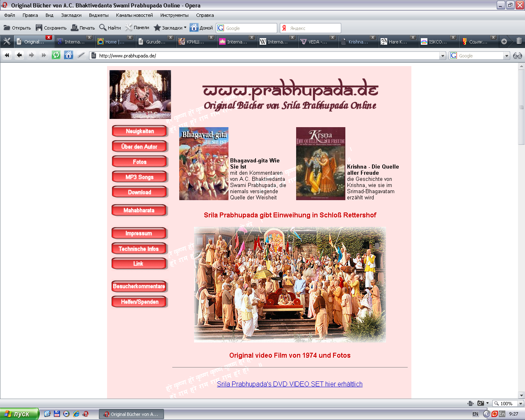
Task: Switch to the Hare K... tab
Action: pyautogui.click(x=398, y=41)
